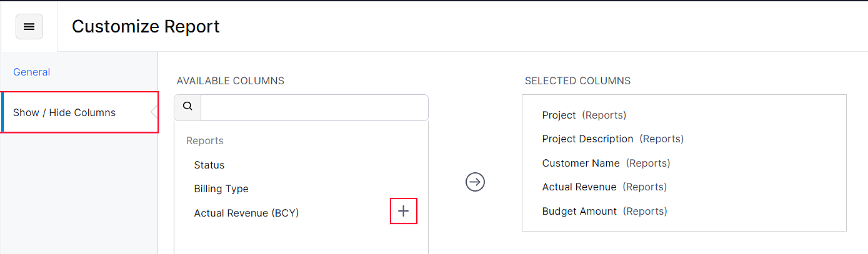
Task: Click the circled right arrow icon
Action: 475,182
